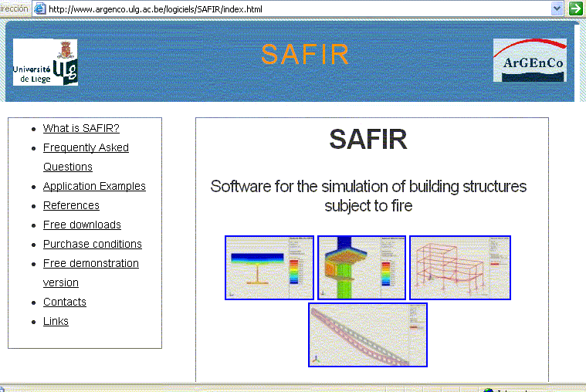Click the bold SAFIR heading
The image size is (586, 392).
(368, 140)
